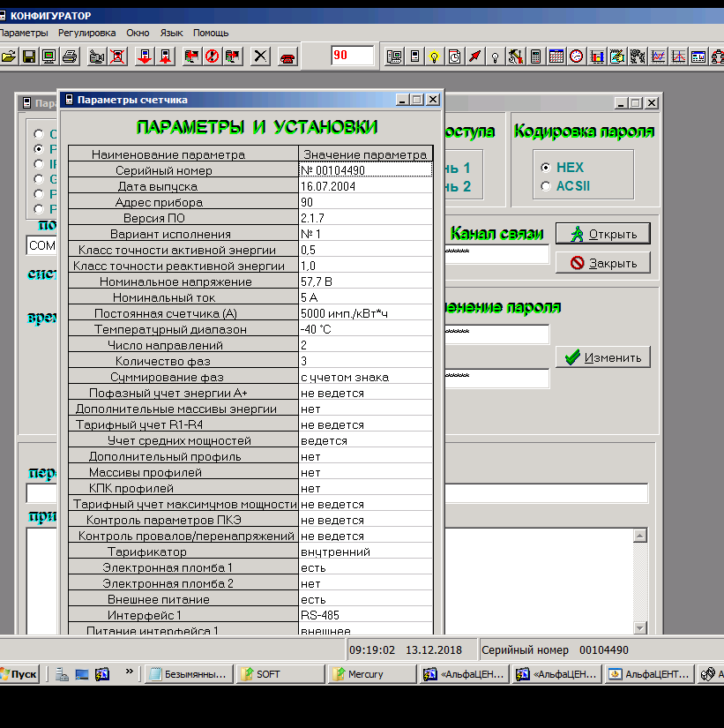Click the Закрыть channel button

[x=603, y=263]
